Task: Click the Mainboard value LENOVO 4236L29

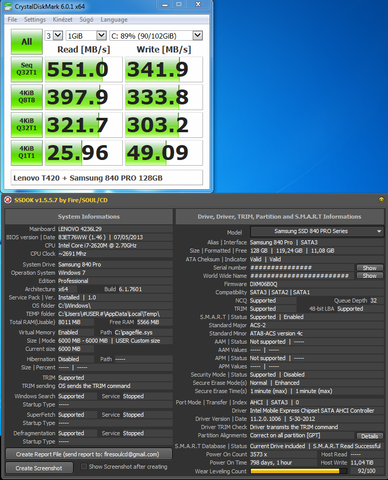Action: [80, 229]
